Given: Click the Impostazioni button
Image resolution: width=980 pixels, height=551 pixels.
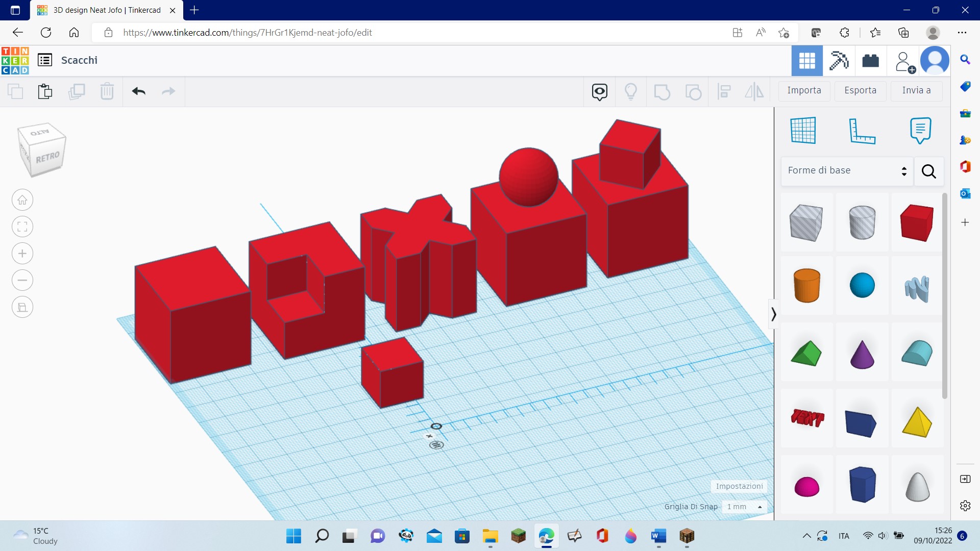Looking at the screenshot, I should coord(739,486).
